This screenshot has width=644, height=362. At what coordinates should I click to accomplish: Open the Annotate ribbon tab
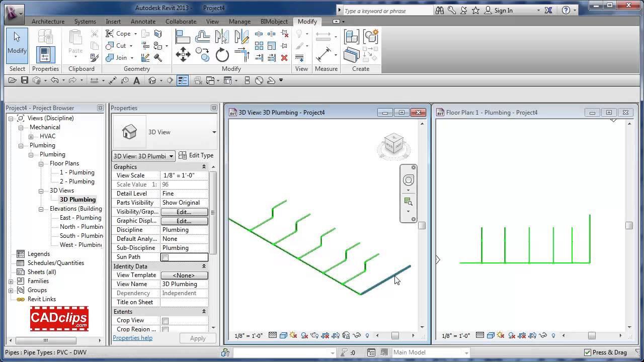coord(143,22)
